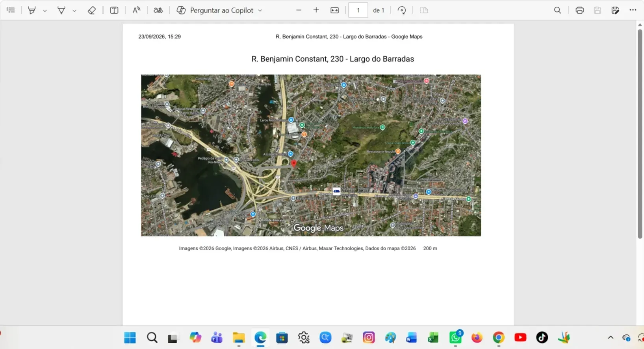Click the save icon

[x=598, y=10]
